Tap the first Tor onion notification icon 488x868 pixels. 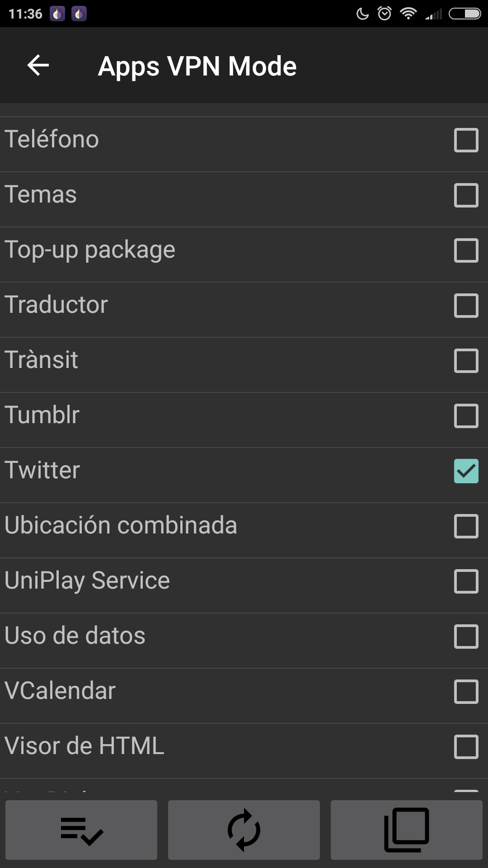[x=57, y=14]
